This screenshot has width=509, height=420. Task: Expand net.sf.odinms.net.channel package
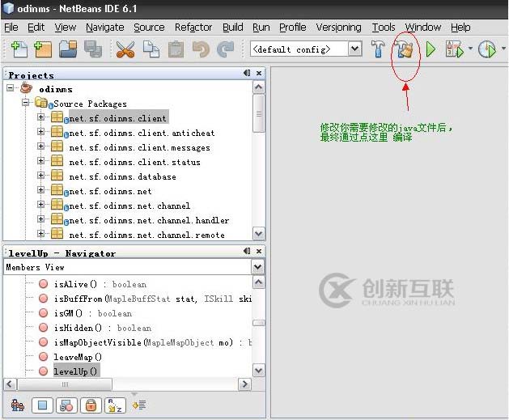[40, 205]
